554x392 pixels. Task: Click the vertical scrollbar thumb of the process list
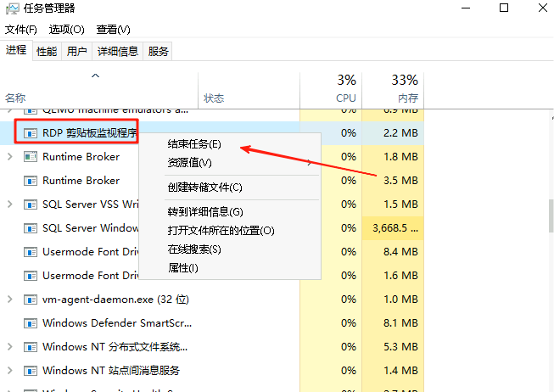[551, 216]
